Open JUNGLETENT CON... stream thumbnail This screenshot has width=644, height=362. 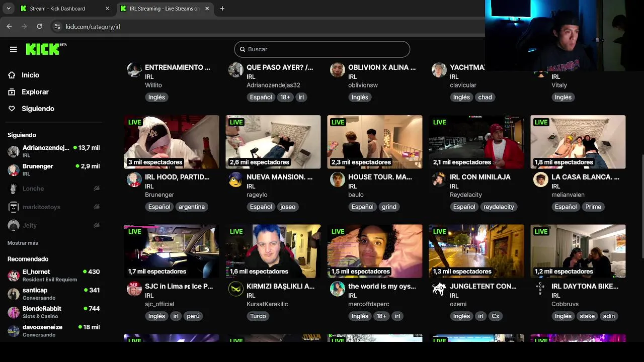click(476, 251)
